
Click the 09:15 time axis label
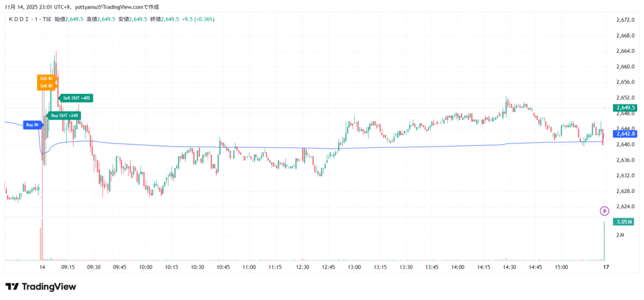click(x=68, y=267)
